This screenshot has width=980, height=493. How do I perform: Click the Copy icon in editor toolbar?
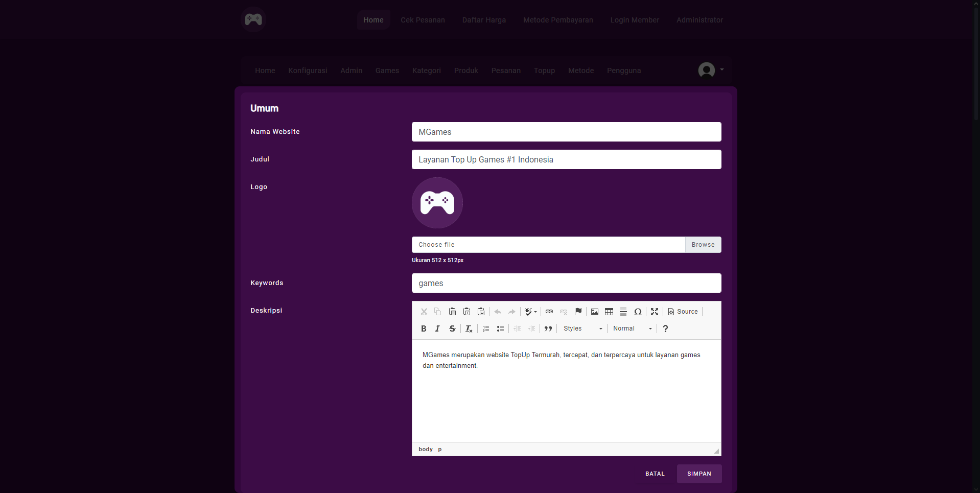[438, 312]
